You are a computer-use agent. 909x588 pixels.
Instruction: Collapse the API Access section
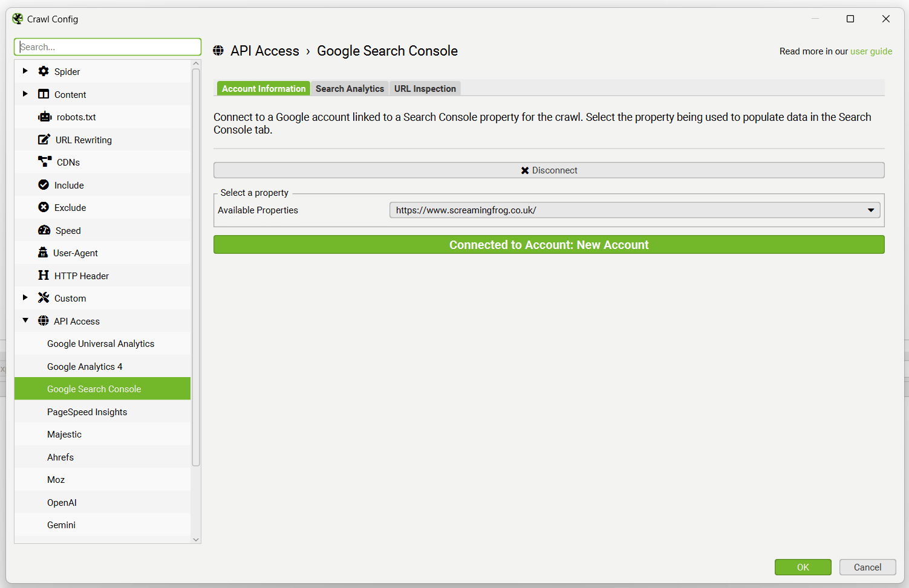click(25, 321)
